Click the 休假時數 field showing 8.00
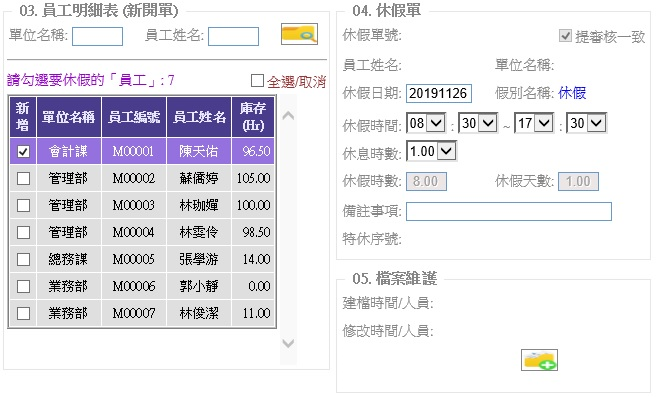The width and height of the screenshot is (656, 397). (x=426, y=182)
